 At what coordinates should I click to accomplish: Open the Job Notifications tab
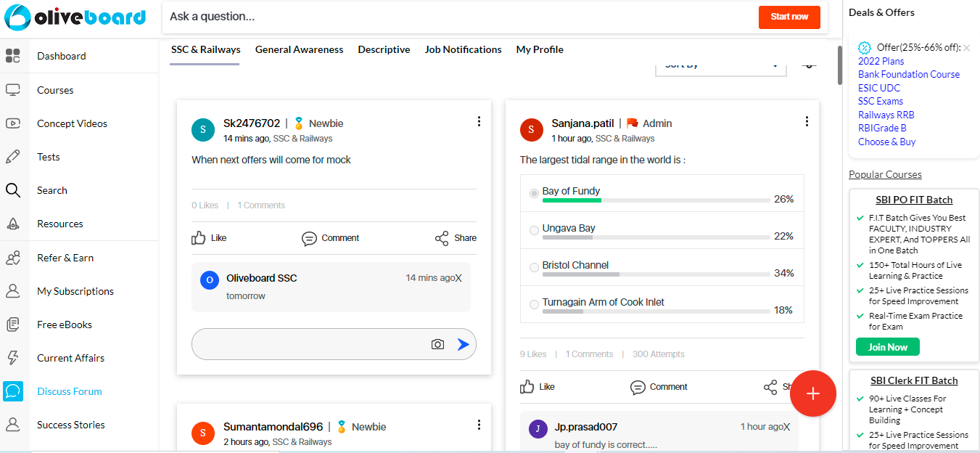463,50
